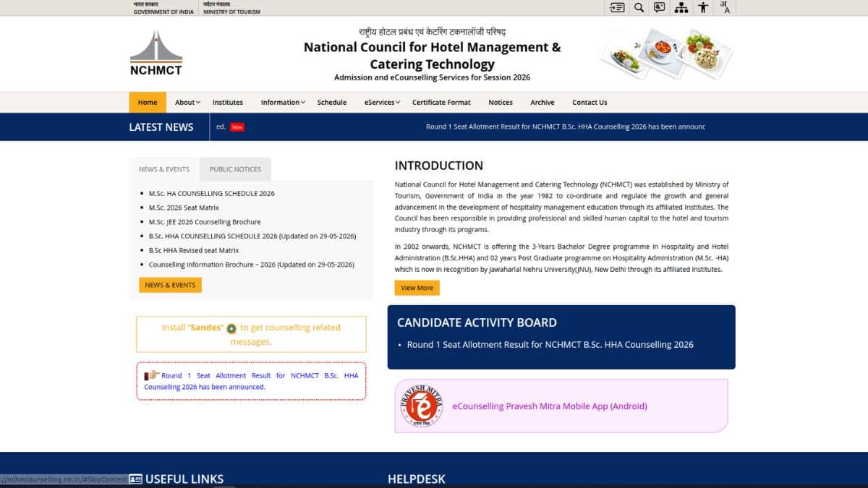This screenshot has height=488, width=868.
Task: Click the pointing hand icon in announcement
Action: (x=152, y=375)
